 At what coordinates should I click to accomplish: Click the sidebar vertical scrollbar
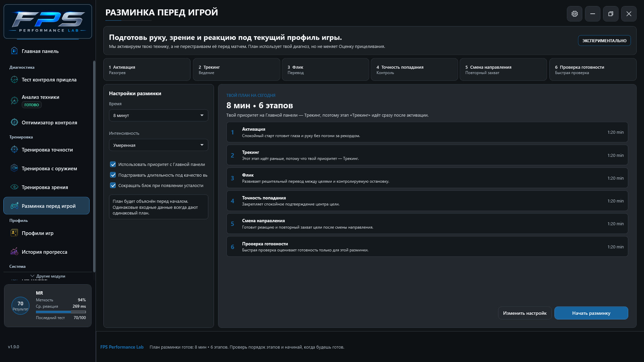click(94, 166)
